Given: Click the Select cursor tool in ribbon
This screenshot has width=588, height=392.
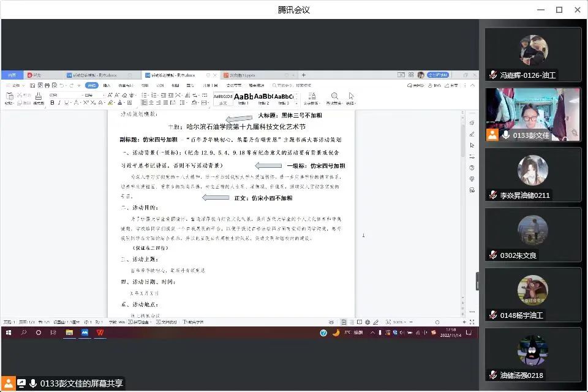Looking at the screenshot, I should coord(351,97).
